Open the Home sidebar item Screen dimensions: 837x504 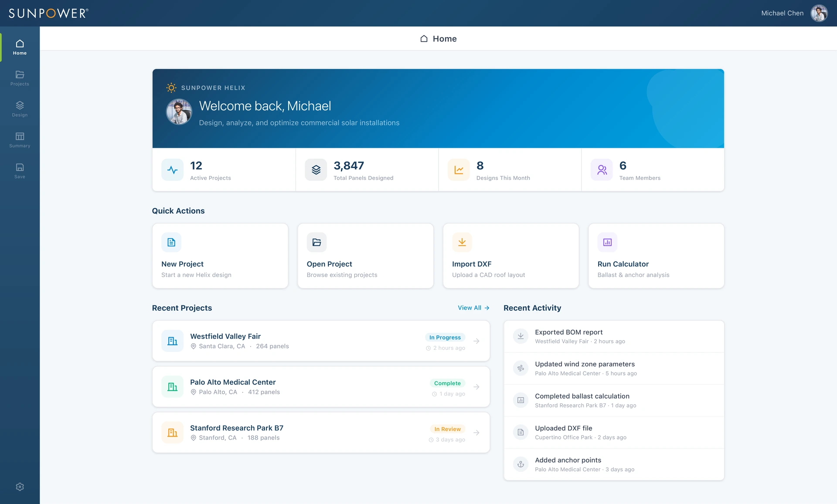(20, 47)
